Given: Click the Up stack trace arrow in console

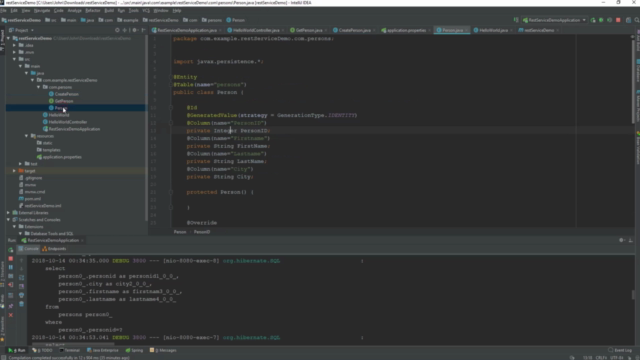Looking at the screenshot, I should [x=22, y=260].
